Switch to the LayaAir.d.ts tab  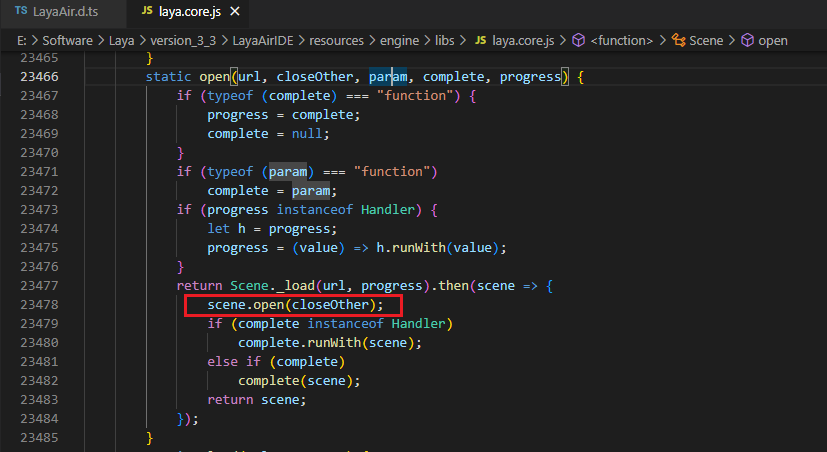(62, 13)
